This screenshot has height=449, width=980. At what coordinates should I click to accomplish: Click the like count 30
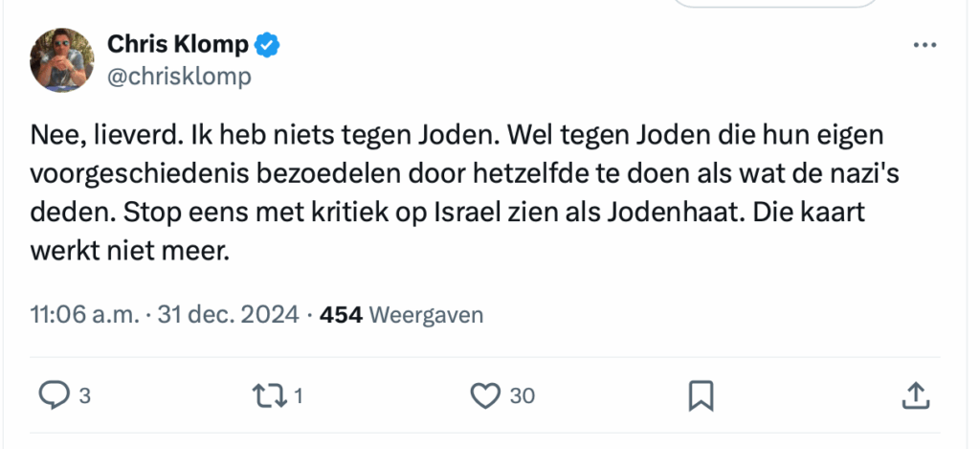pos(522,395)
